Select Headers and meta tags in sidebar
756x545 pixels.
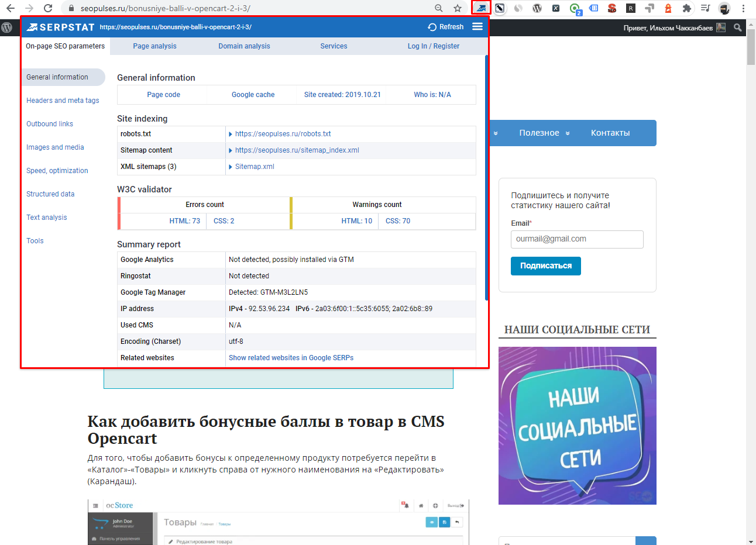tap(63, 101)
